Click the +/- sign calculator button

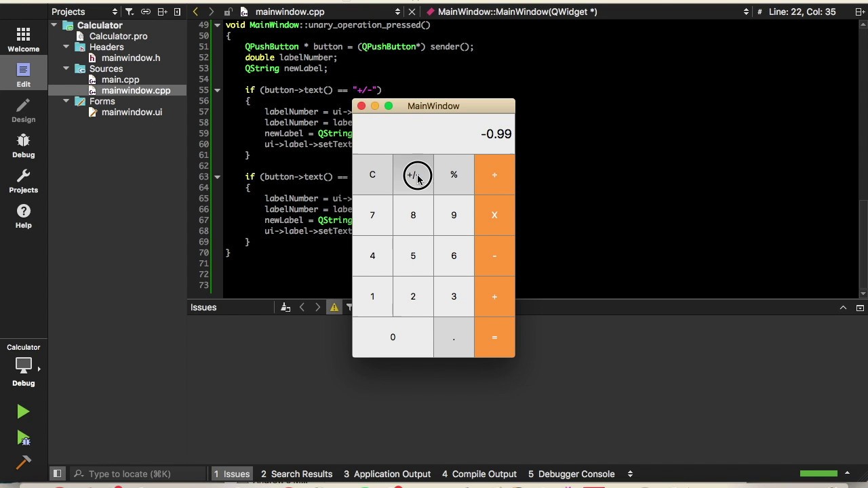coord(413,175)
